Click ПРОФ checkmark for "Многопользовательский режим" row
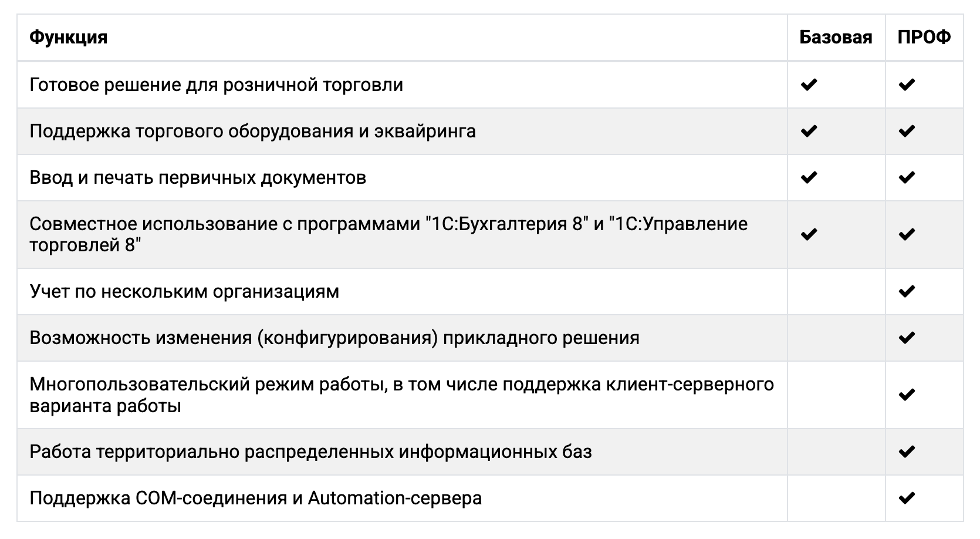Screen dimensions: 980x539 (x=907, y=395)
